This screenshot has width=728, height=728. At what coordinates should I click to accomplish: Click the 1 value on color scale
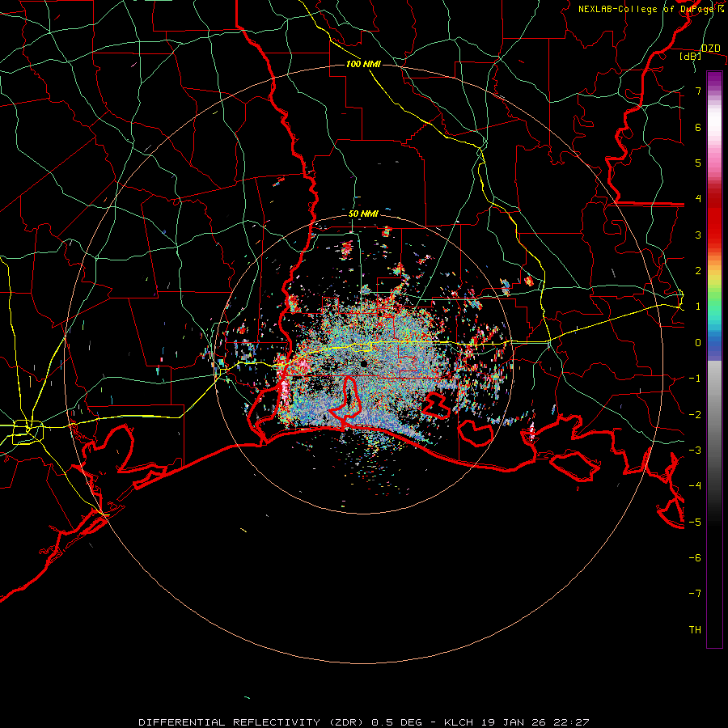[x=698, y=307]
